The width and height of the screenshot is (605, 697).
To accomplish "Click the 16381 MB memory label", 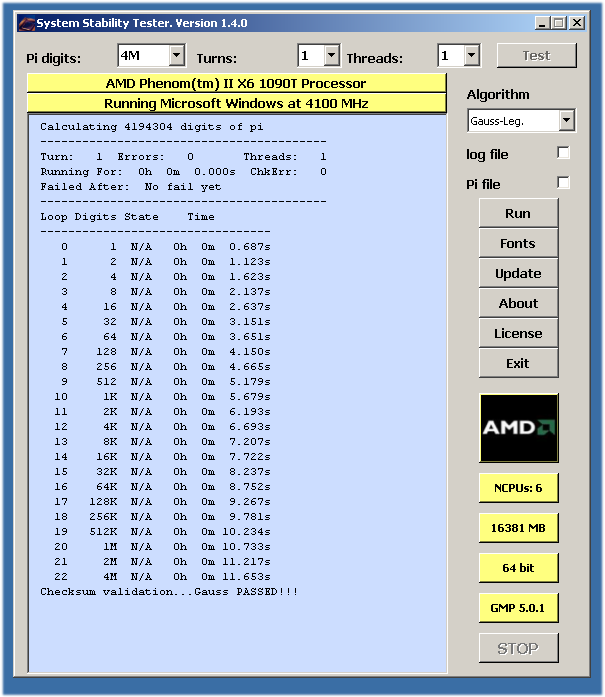I will (518, 528).
